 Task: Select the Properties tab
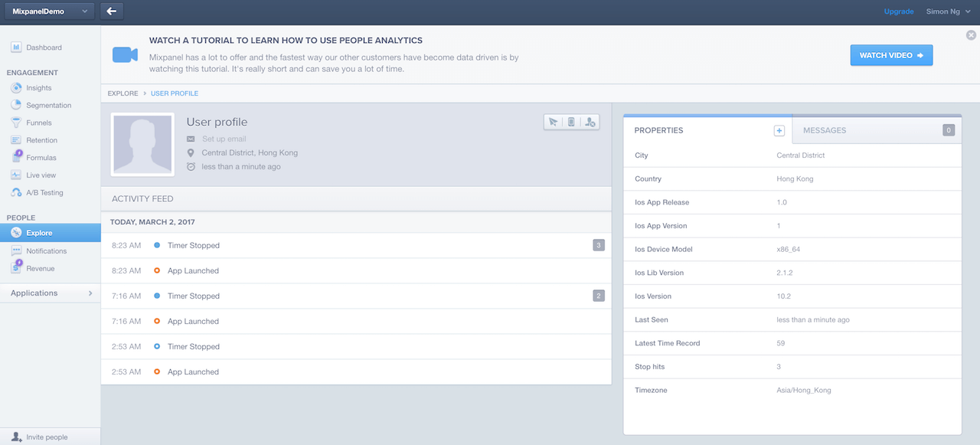[x=707, y=130]
